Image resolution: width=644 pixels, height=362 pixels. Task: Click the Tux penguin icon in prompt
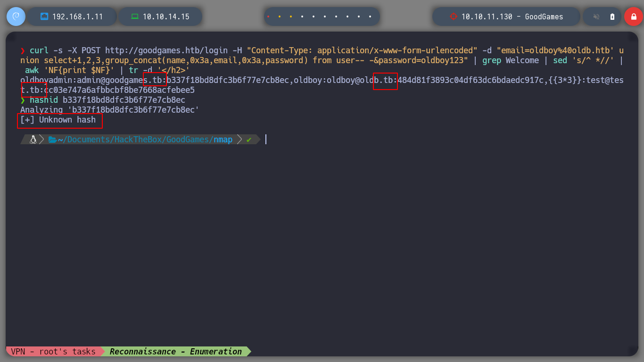[x=33, y=140]
